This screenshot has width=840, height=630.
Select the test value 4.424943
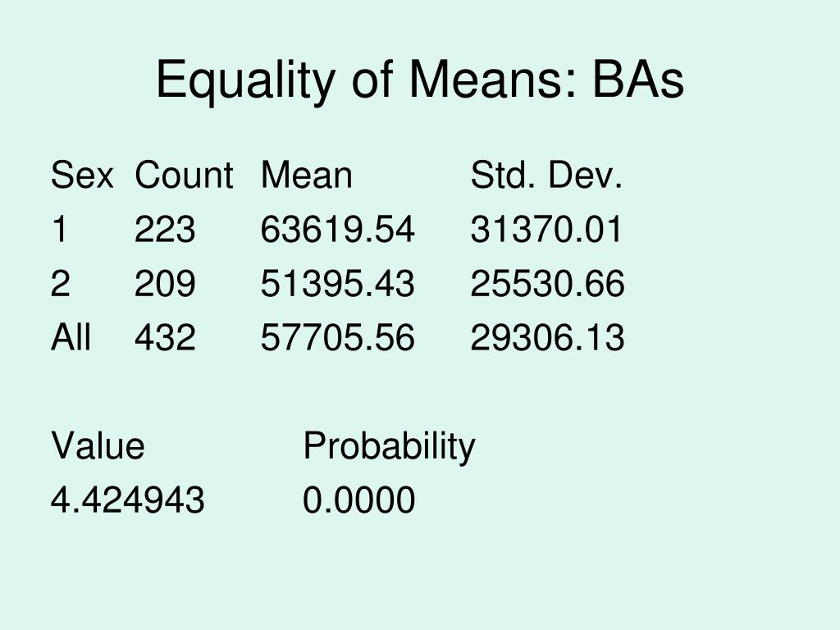coord(127,500)
